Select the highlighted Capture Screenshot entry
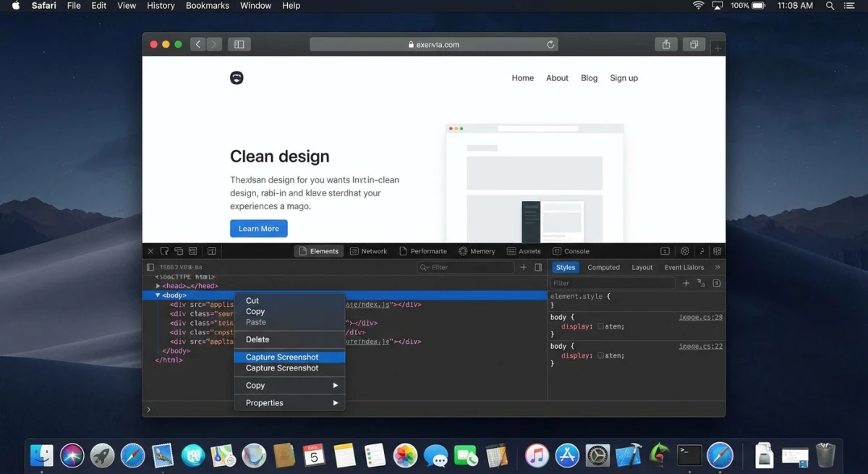This screenshot has width=868, height=474. click(x=290, y=357)
